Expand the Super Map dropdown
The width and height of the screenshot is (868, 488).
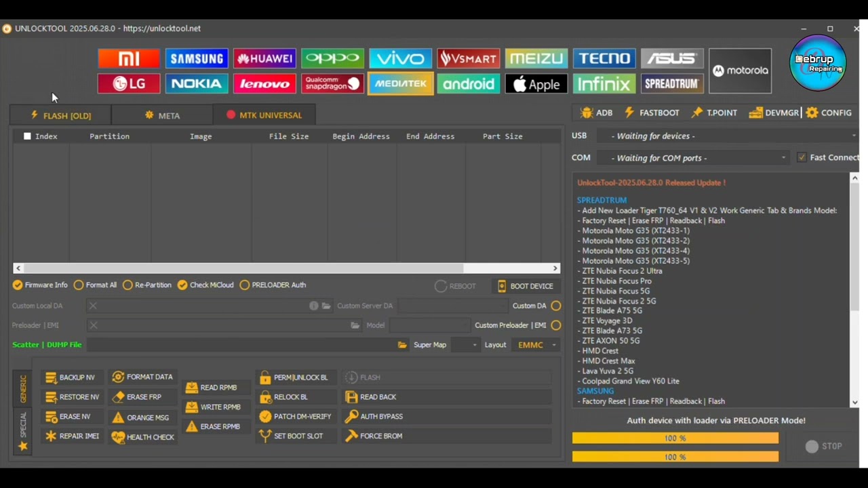[x=465, y=345]
